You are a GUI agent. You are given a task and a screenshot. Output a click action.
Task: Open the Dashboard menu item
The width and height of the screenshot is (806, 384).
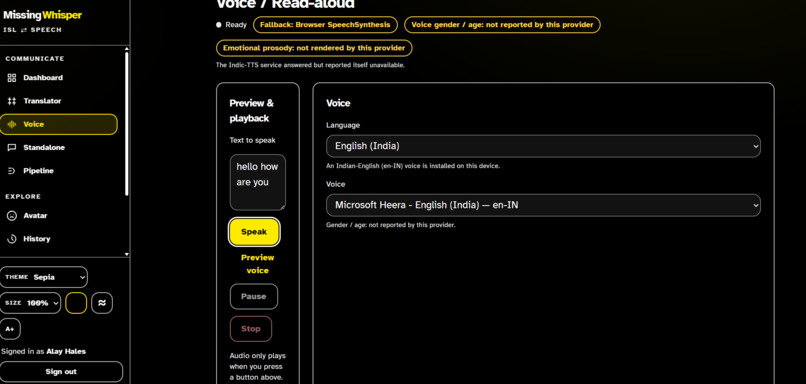point(59,78)
